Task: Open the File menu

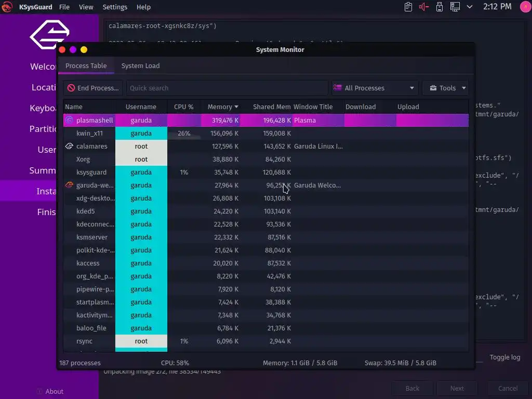Action: click(64, 7)
